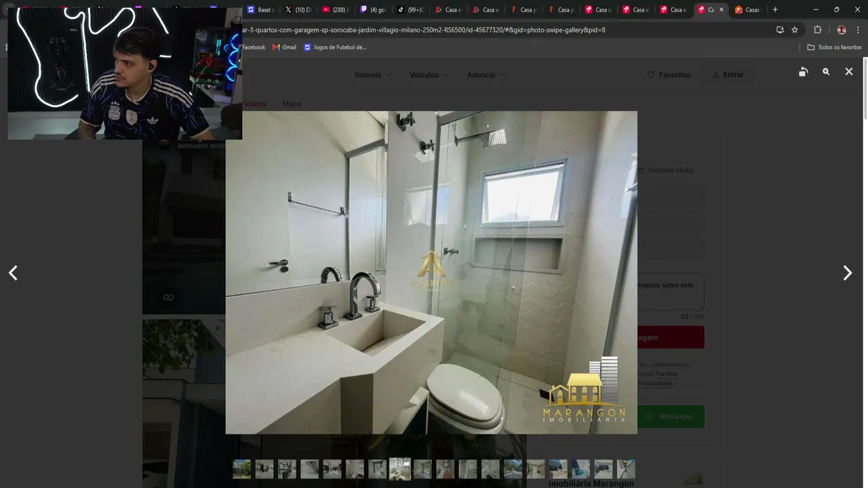Screen dimensions: 868x488
Task: Open the browser Extensions puzzle icon
Action: pyautogui.click(x=817, y=30)
